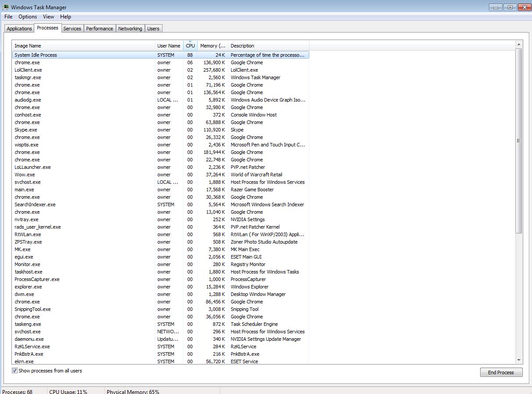Select the Skype.exe process
This screenshot has width=532, height=394.
click(160, 130)
